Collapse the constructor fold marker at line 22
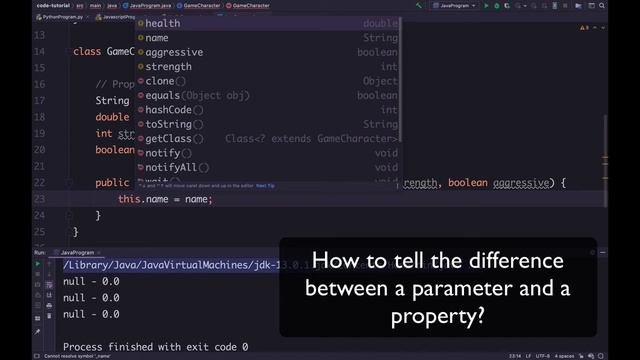Screen dimensions: 640x360 [x=69, y=182]
